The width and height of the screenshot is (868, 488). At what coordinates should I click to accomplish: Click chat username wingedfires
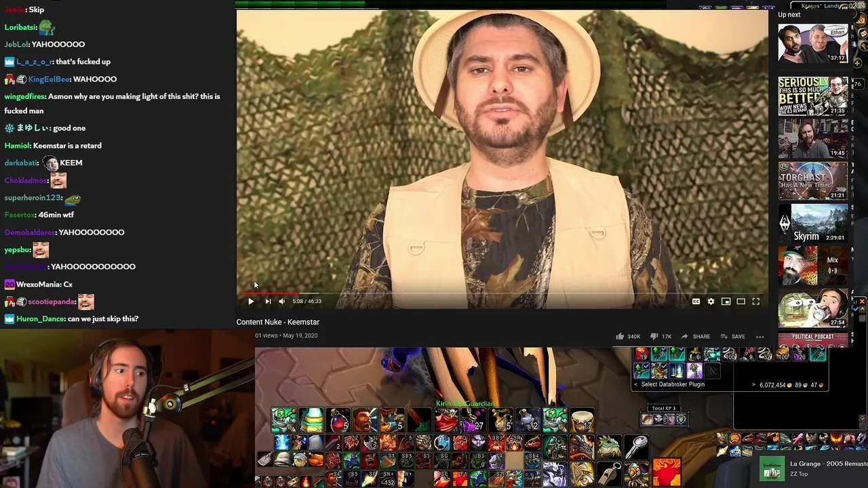click(x=24, y=96)
